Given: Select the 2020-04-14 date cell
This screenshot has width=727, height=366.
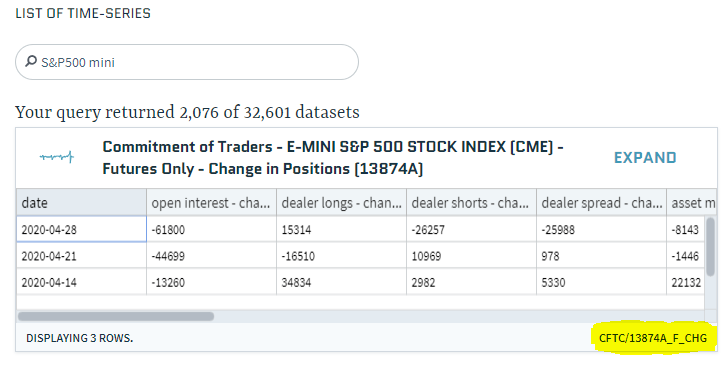Looking at the screenshot, I should [82, 282].
